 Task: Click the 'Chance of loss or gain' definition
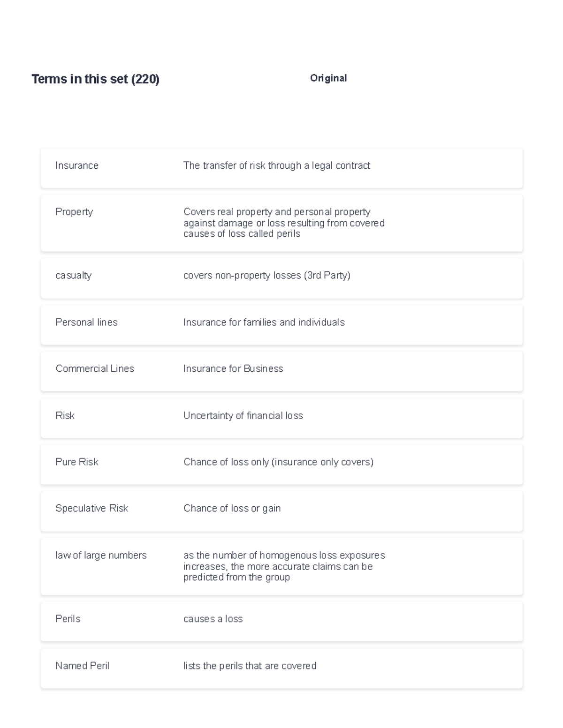click(x=232, y=509)
